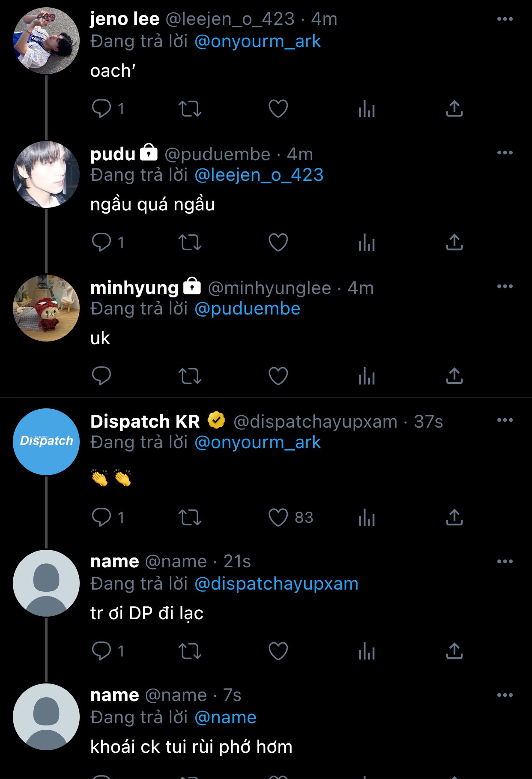Open the @dispatchayupxam mention link

point(276,584)
